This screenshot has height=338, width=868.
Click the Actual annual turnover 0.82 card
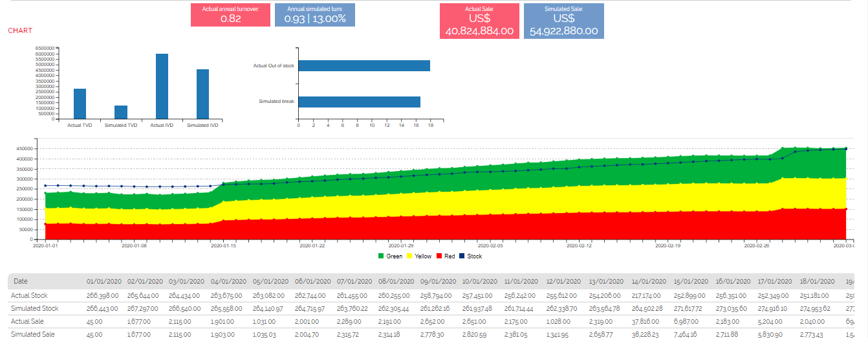coord(231,15)
